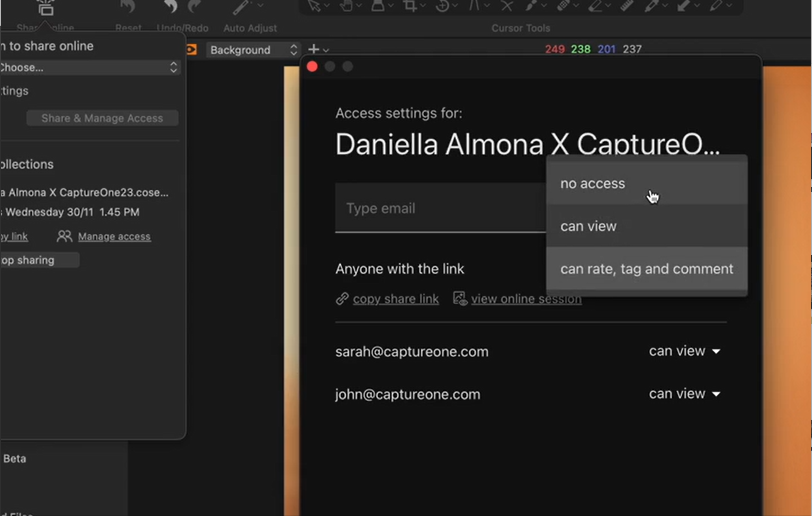The image size is (812, 516).
Task: Choose the can view menu option
Action: point(647,226)
